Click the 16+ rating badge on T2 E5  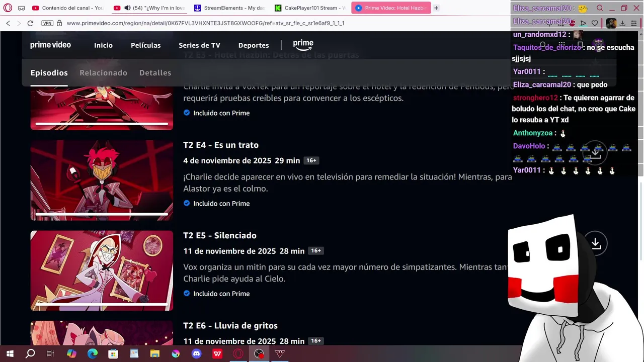pyautogui.click(x=315, y=250)
